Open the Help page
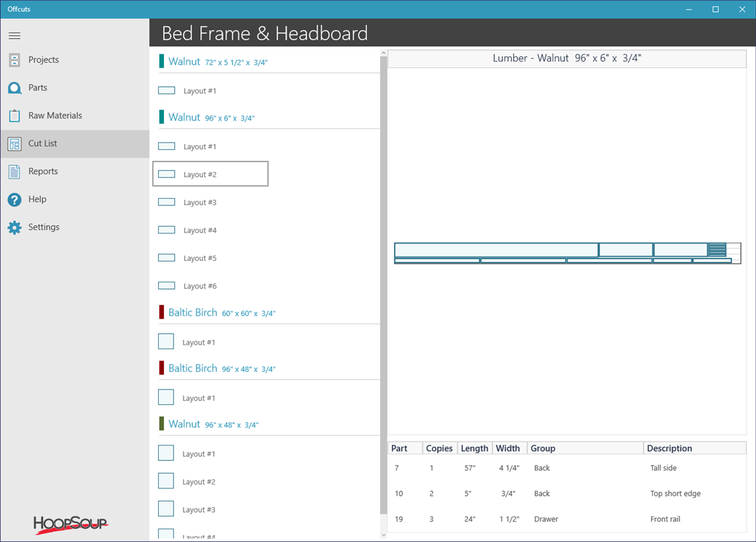Screen dimensions: 756x542 [75, 199]
